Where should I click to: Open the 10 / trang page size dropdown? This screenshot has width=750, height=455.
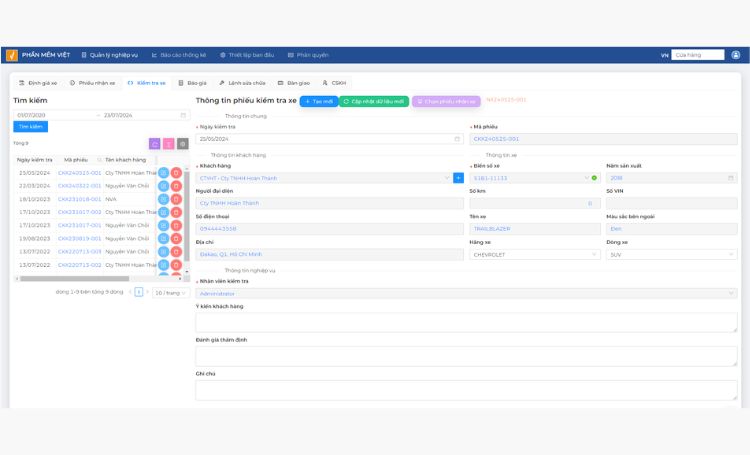(x=171, y=292)
